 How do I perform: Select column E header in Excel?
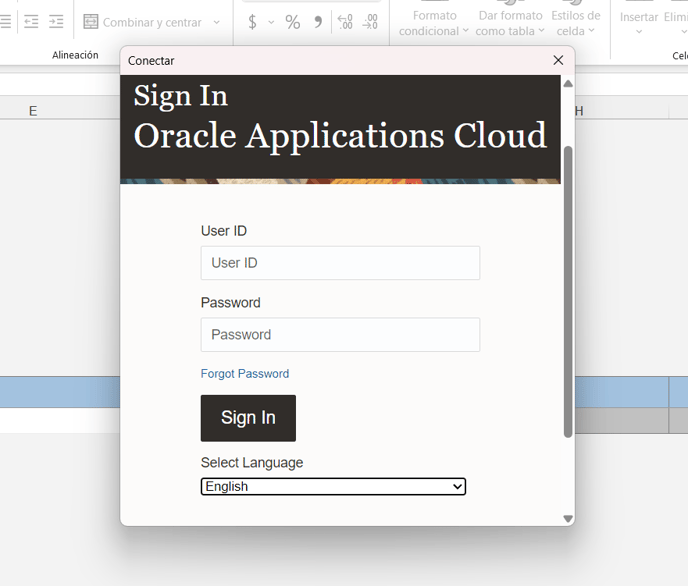tap(33, 111)
